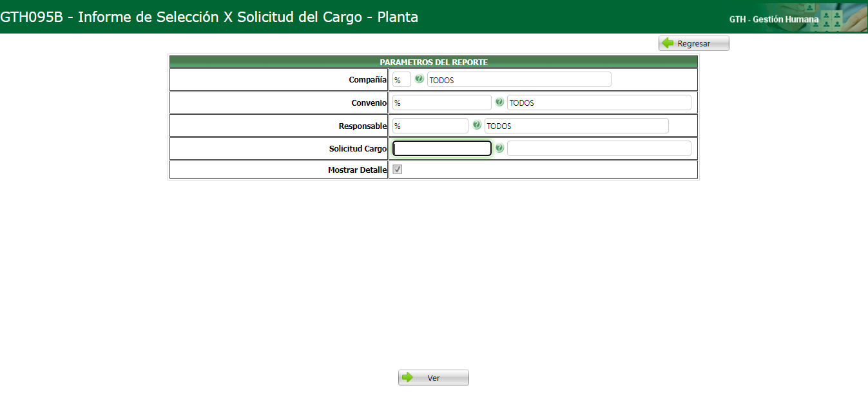Click the Responsable percent code field
Image resolution: width=868 pixels, height=412 pixels.
pyautogui.click(x=430, y=125)
